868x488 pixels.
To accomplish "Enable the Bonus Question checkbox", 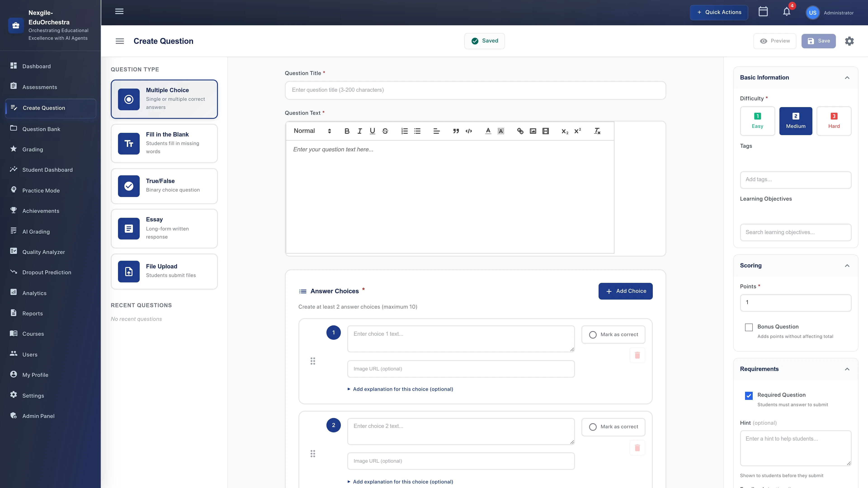I will point(748,327).
